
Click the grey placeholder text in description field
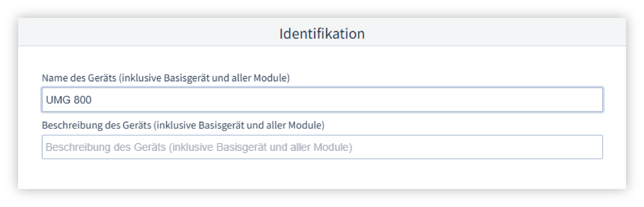[199, 147]
